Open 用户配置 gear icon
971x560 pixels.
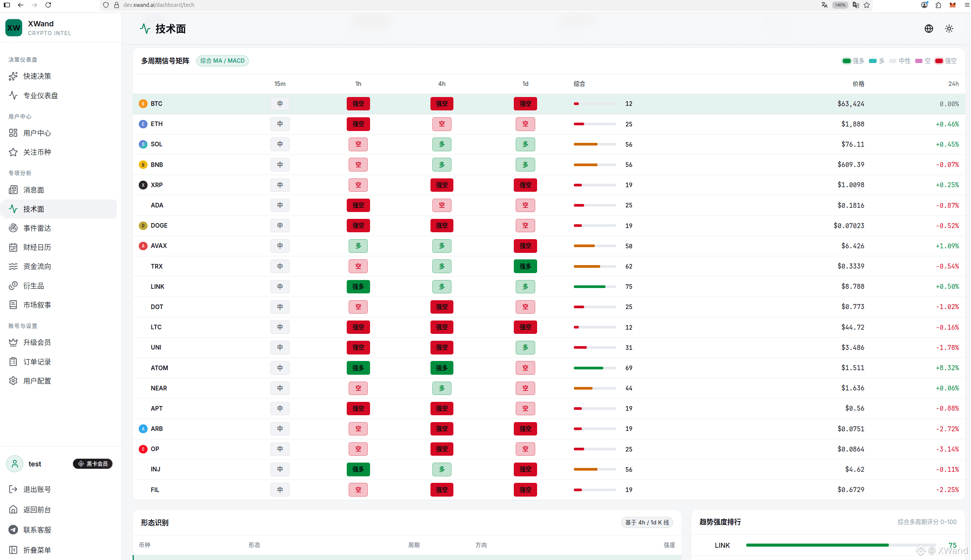click(13, 381)
